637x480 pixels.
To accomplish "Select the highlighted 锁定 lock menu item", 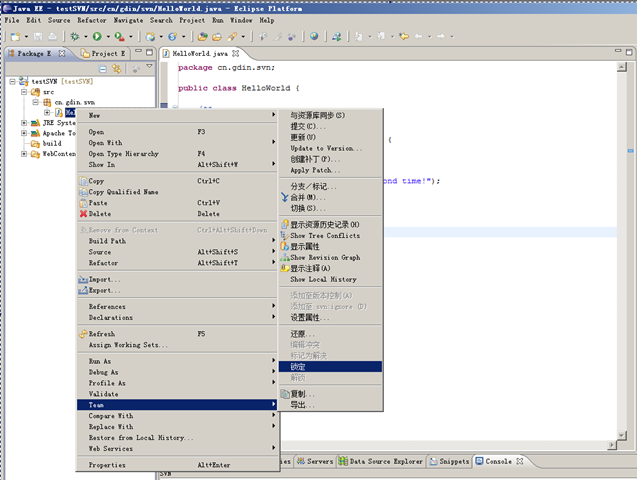I will 330,367.
